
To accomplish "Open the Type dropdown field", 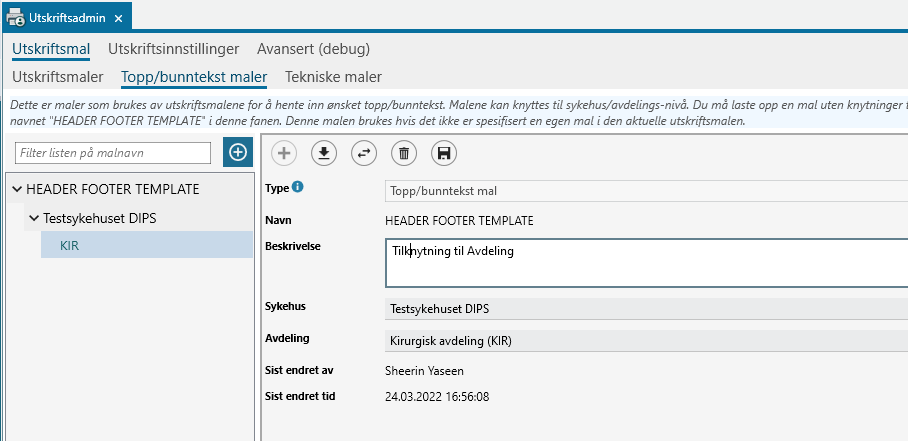I will [x=646, y=191].
